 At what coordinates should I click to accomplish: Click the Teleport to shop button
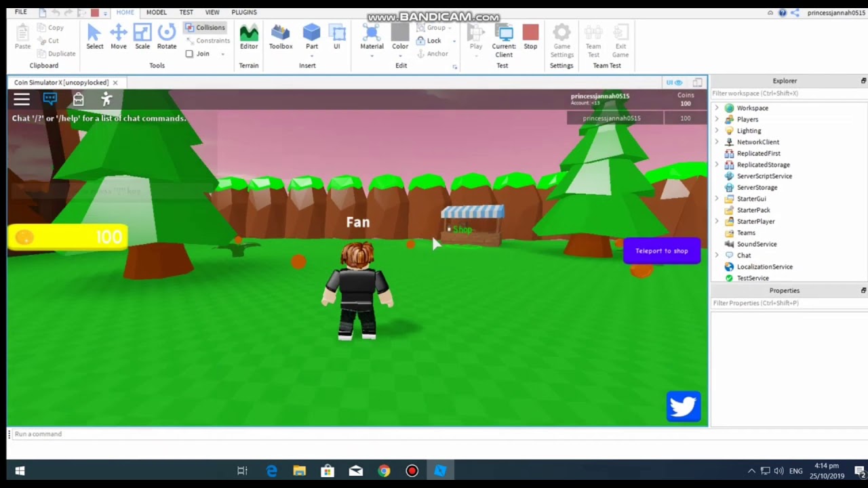click(662, 251)
